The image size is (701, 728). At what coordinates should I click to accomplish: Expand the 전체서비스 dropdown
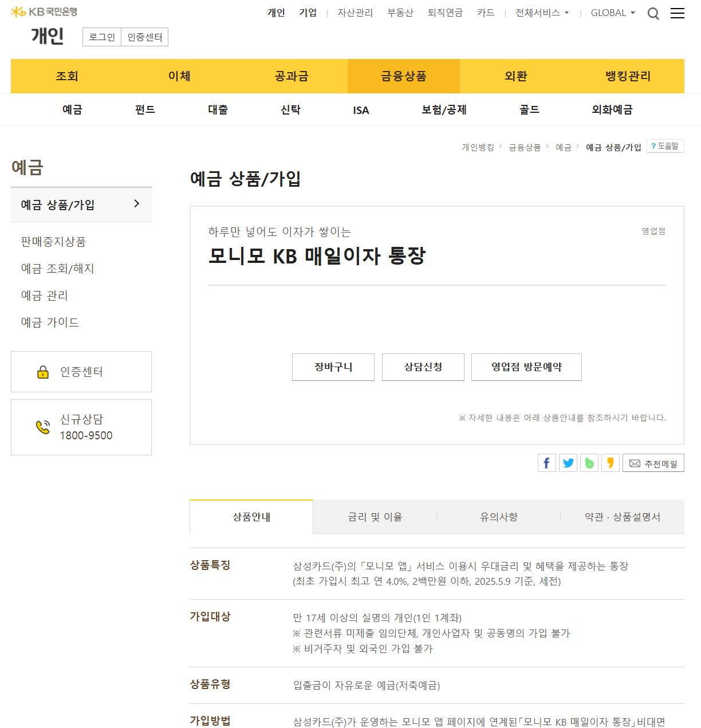point(542,13)
